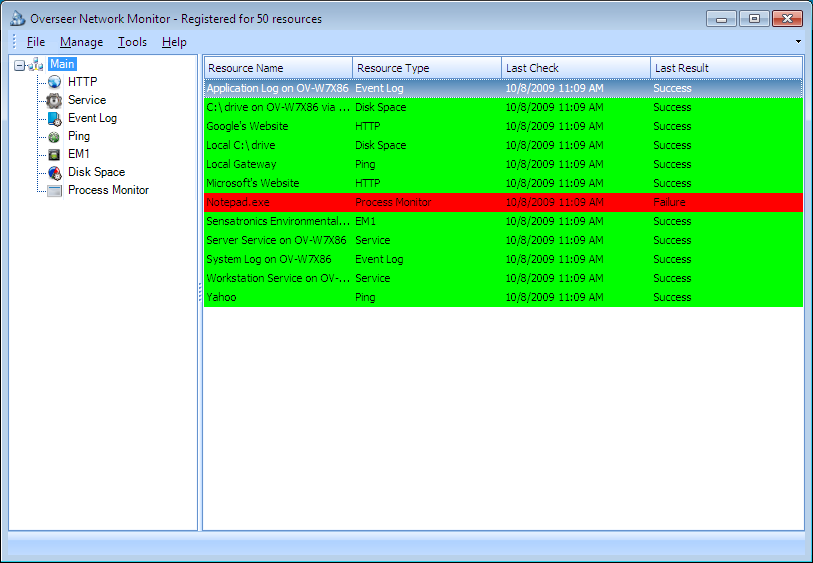This screenshot has height=563, width=813.
Task: Select System Log on OV-W7X86
Action: coord(503,259)
